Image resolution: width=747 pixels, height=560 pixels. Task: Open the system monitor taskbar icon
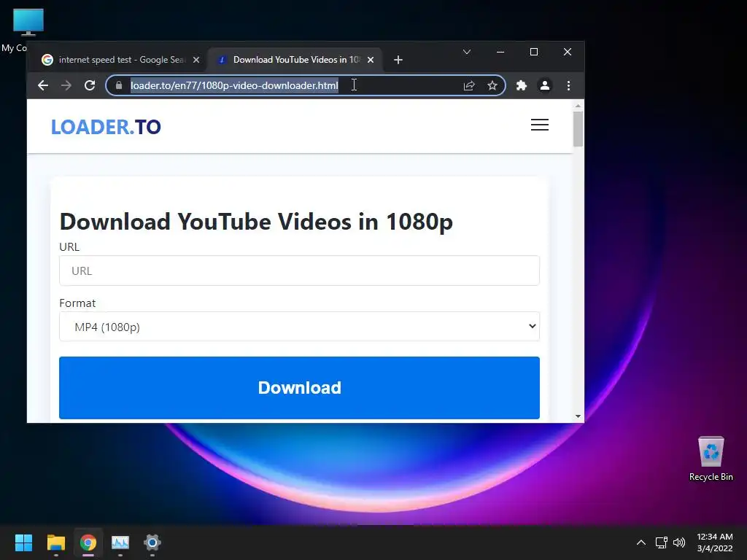[x=120, y=542]
